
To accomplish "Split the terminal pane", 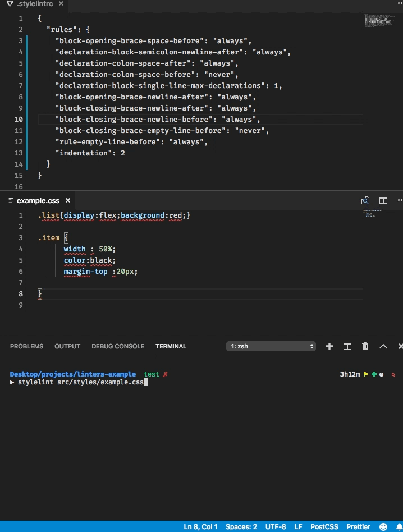I will coord(347,346).
